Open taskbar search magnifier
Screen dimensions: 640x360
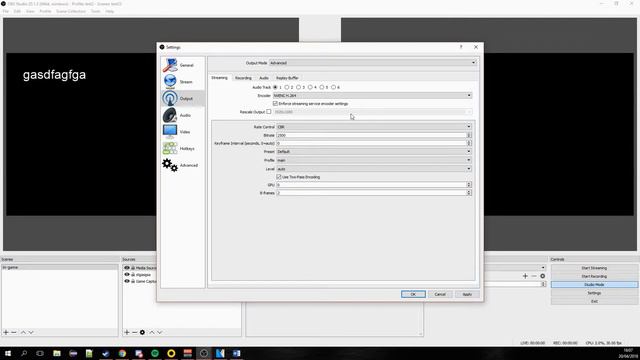point(24,353)
